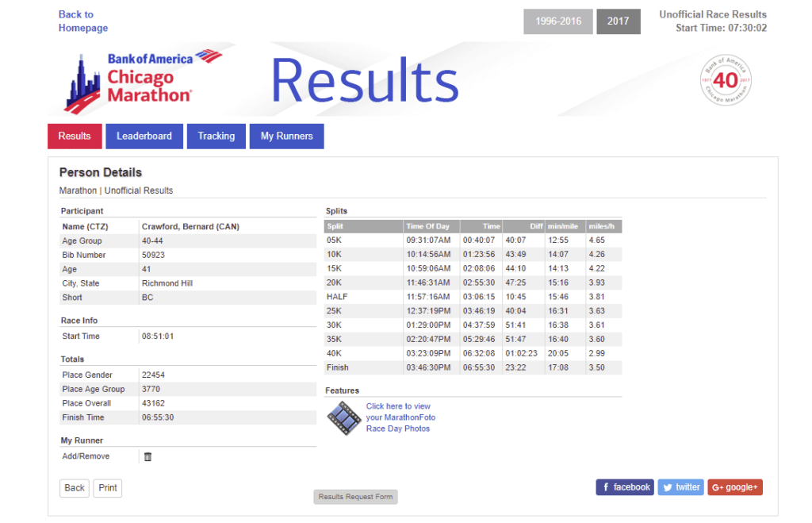This screenshot has height=523, width=812.
Task: Click the 40K split row label
Action: tap(334, 353)
